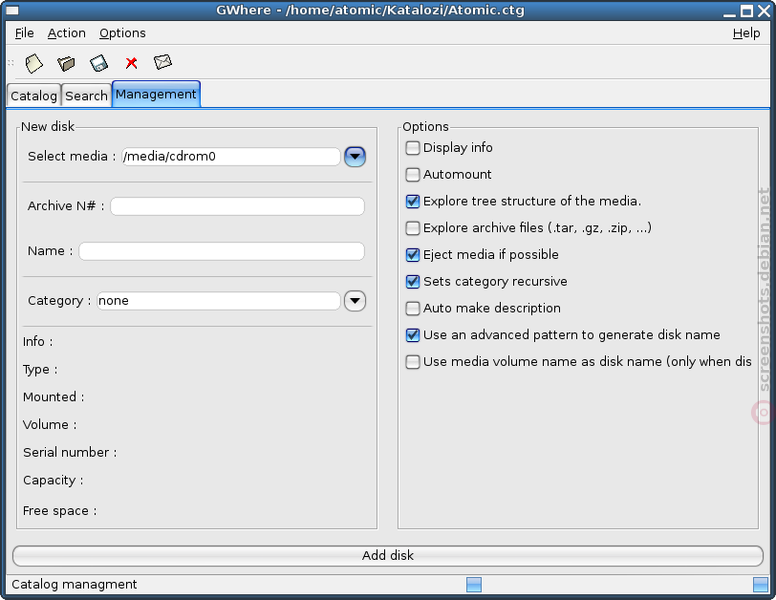Open the Help menu
Screen dimensions: 776x600
746,33
